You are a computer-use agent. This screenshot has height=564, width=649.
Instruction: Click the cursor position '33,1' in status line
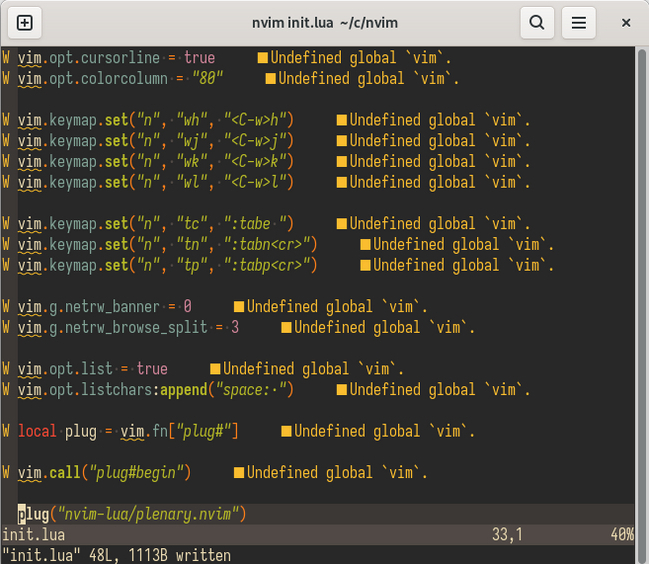(x=507, y=535)
